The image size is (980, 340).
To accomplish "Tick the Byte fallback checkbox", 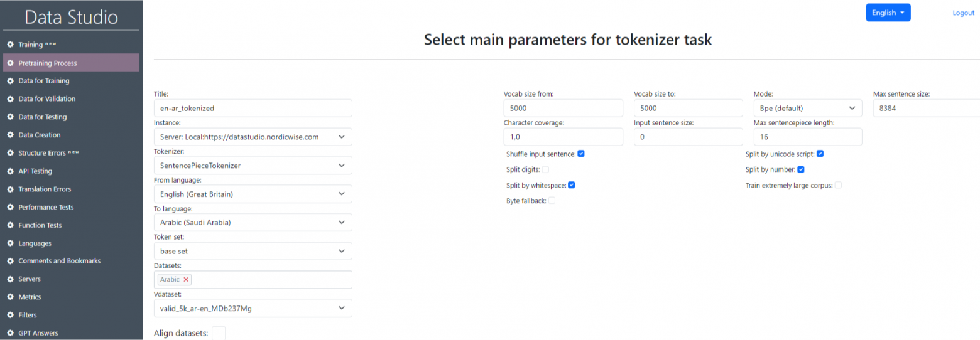I will pyautogui.click(x=552, y=201).
